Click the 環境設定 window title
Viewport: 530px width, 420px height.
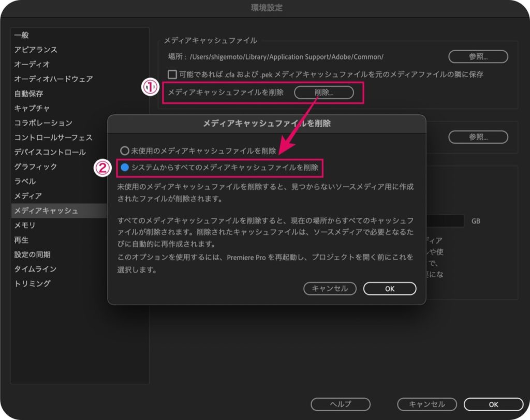[x=267, y=7]
